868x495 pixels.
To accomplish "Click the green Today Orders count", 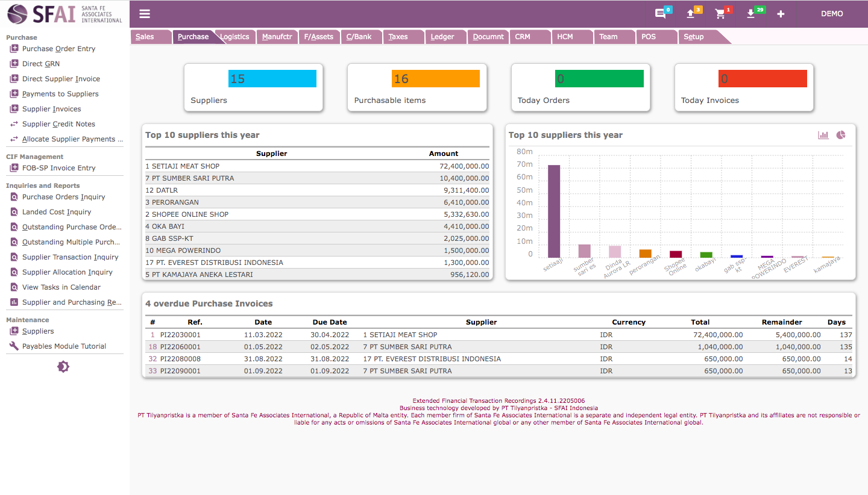I will (599, 79).
